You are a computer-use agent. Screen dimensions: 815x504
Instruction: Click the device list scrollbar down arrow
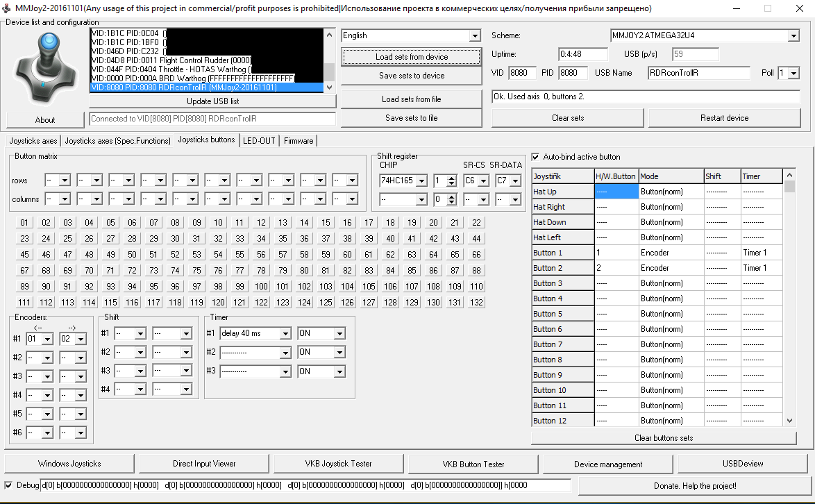point(329,87)
